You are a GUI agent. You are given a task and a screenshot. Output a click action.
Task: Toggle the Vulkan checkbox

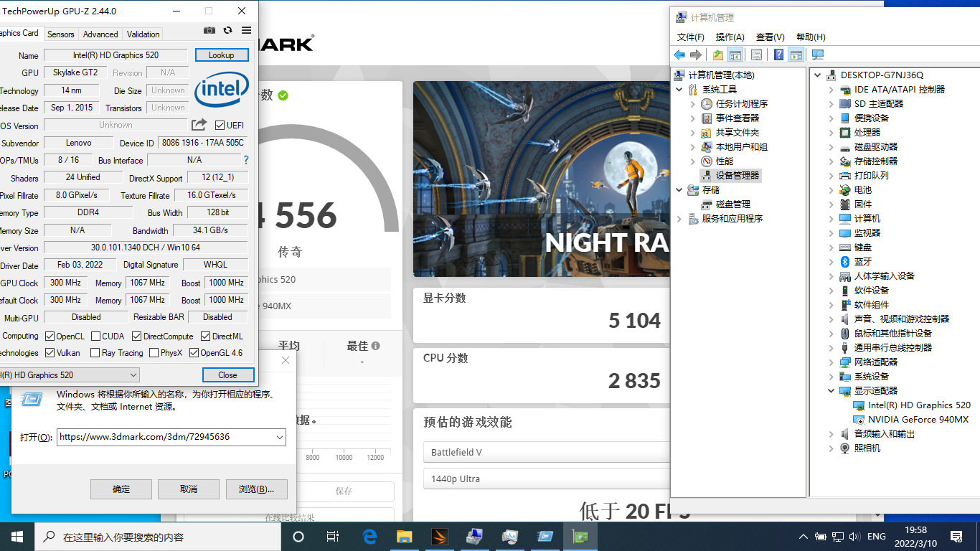coord(50,353)
